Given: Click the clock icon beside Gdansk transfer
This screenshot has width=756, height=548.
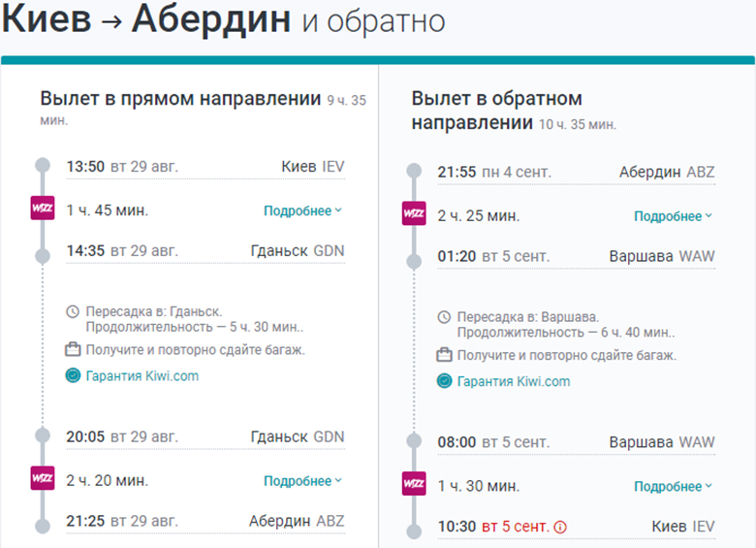Looking at the screenshot, I should pos(73,312).
